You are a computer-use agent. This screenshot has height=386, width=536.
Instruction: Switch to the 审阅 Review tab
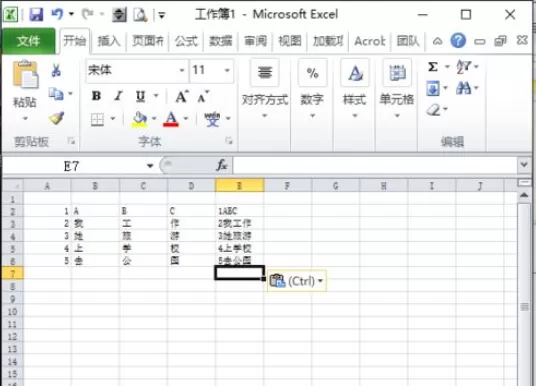[x=255, y=41]
